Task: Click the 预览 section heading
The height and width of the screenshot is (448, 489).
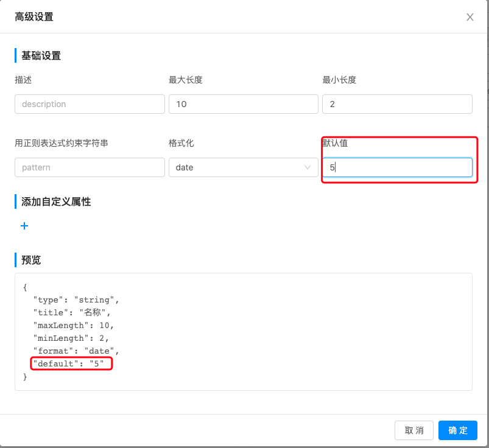Action: pos(31,260)
